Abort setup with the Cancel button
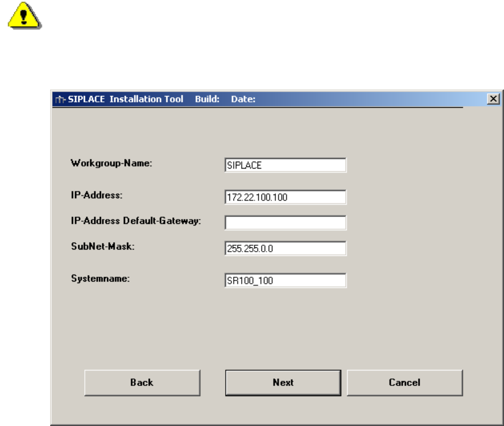This screenshot has width=504, height=426. [x=405, y=383]
